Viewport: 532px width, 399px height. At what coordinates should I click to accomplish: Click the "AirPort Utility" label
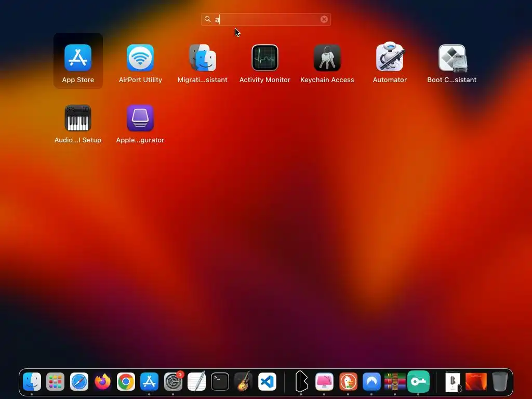[140, 79]
